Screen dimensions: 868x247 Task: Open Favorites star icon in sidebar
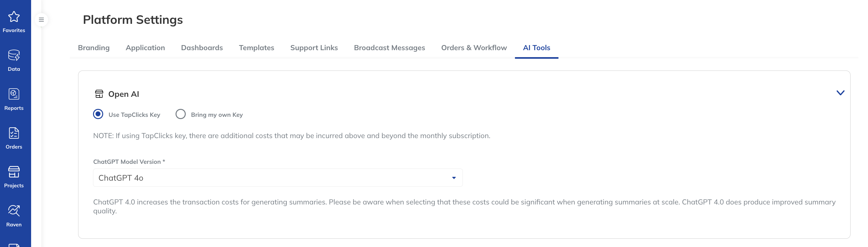[14, 17]
